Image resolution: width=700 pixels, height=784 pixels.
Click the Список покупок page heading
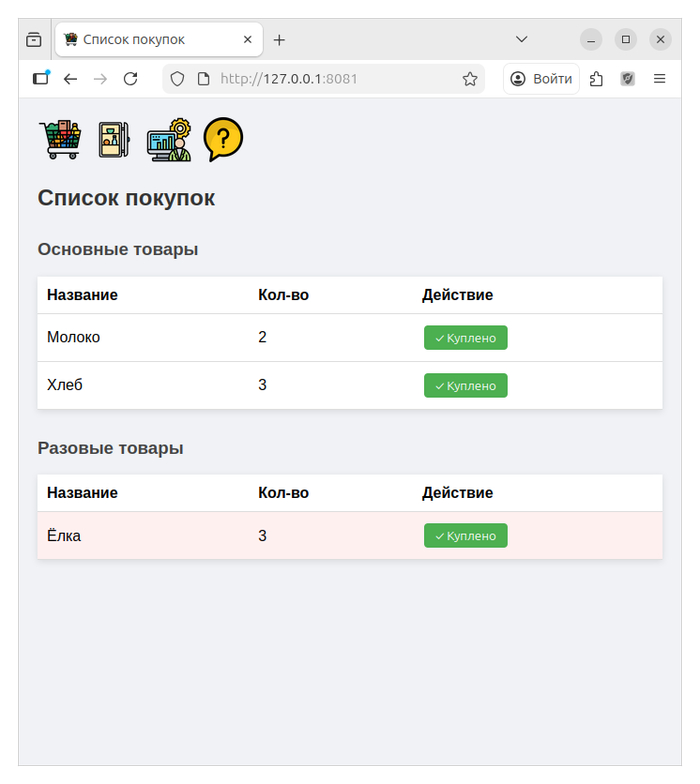point(126,198)
